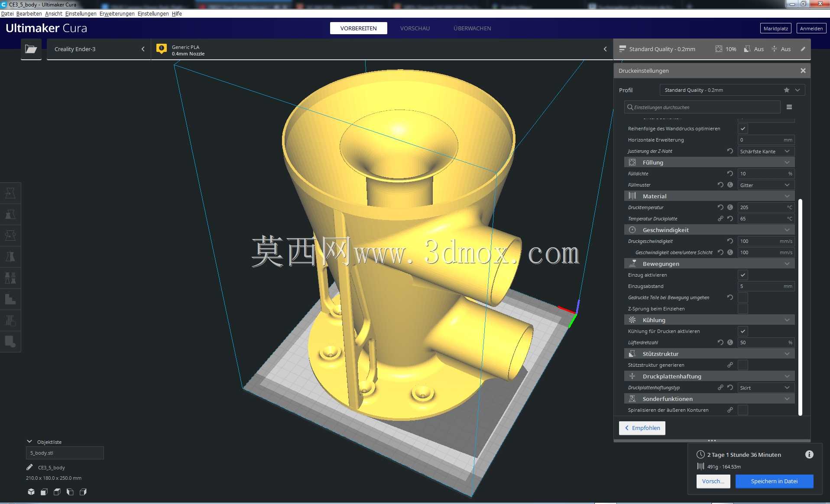The height and width of the screenshot is (504, 830).
Task: Show print time details info icon
Action: (x=809, y=455)
